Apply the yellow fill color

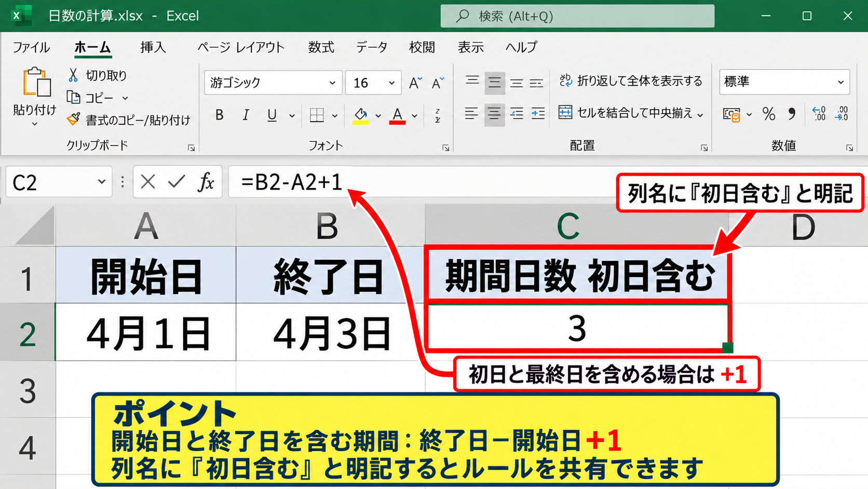click(361, 115)
